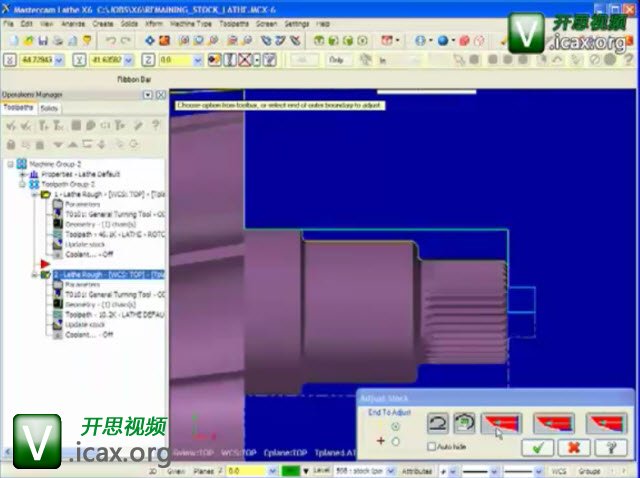Viewport: 640px width, 478px height.
Task: Open the Settings menu
Action: point(297,24)
